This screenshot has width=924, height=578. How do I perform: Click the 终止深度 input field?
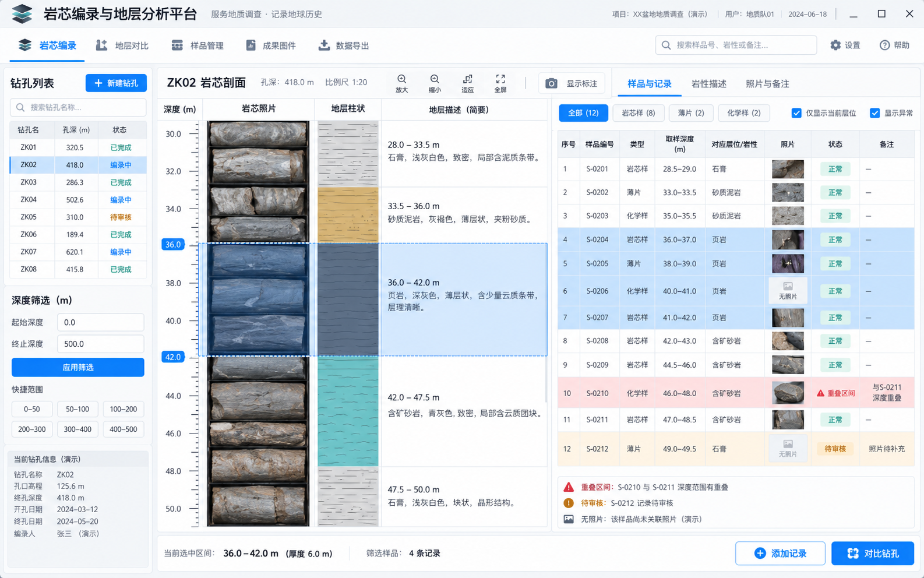pos(101,344)
